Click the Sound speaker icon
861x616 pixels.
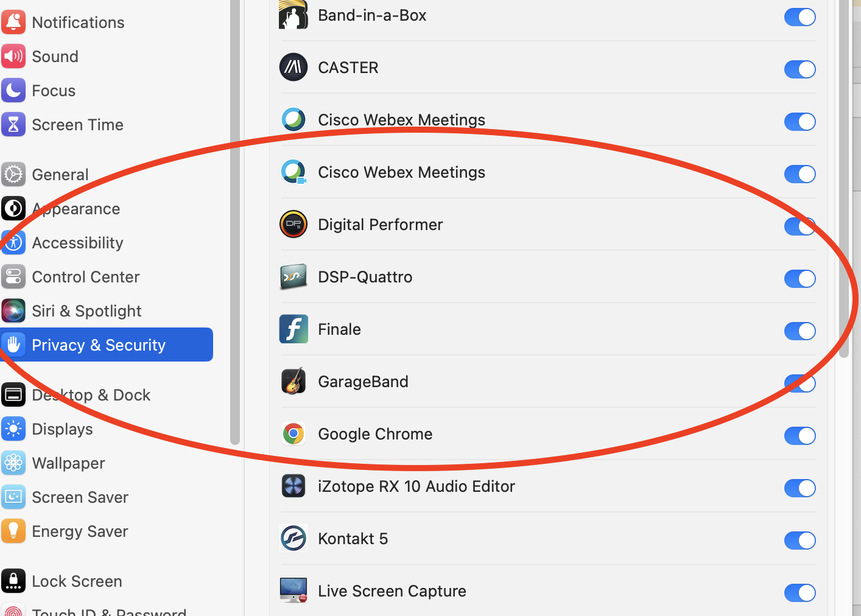[13, 56]
